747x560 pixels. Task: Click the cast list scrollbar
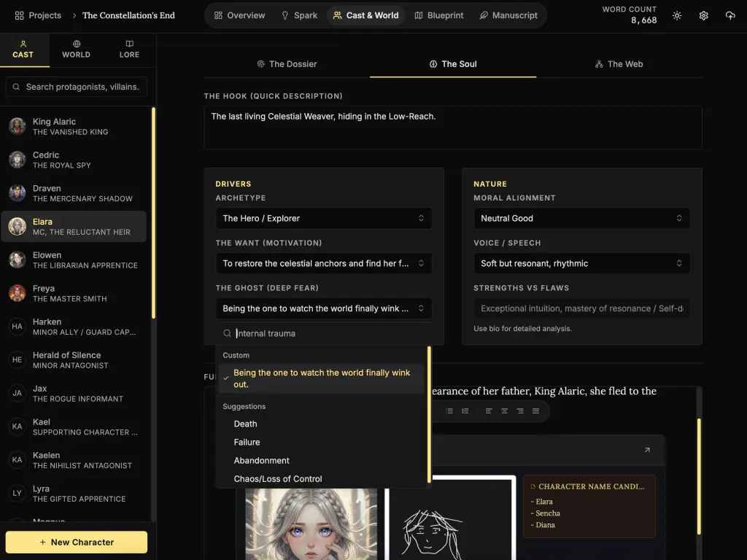click(153, 211)
